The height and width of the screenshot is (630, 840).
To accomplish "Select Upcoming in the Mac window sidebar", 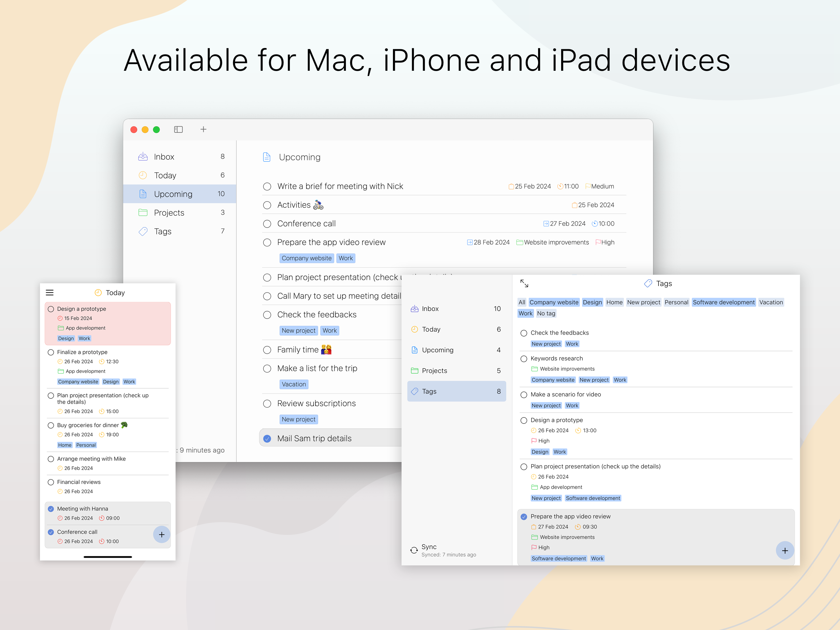I will [180, 194].
